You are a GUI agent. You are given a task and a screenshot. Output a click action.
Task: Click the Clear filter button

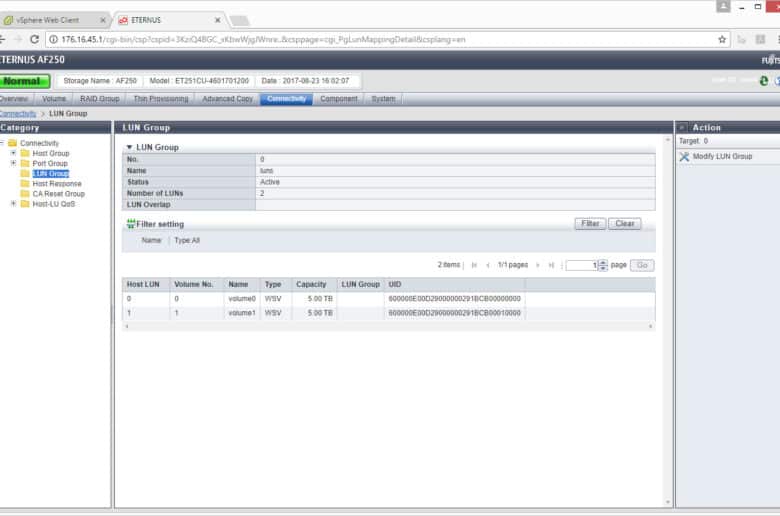click(x=625, y=224)
